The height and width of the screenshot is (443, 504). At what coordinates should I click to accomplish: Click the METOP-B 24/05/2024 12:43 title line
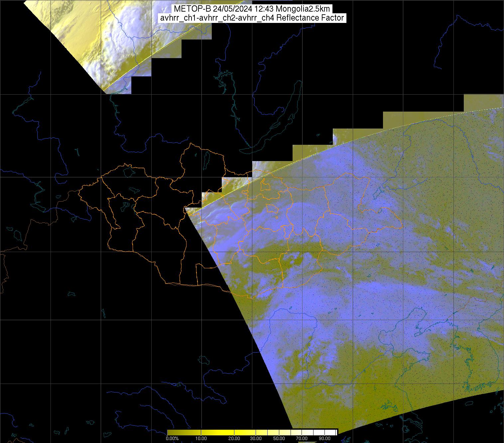(252, 9)
